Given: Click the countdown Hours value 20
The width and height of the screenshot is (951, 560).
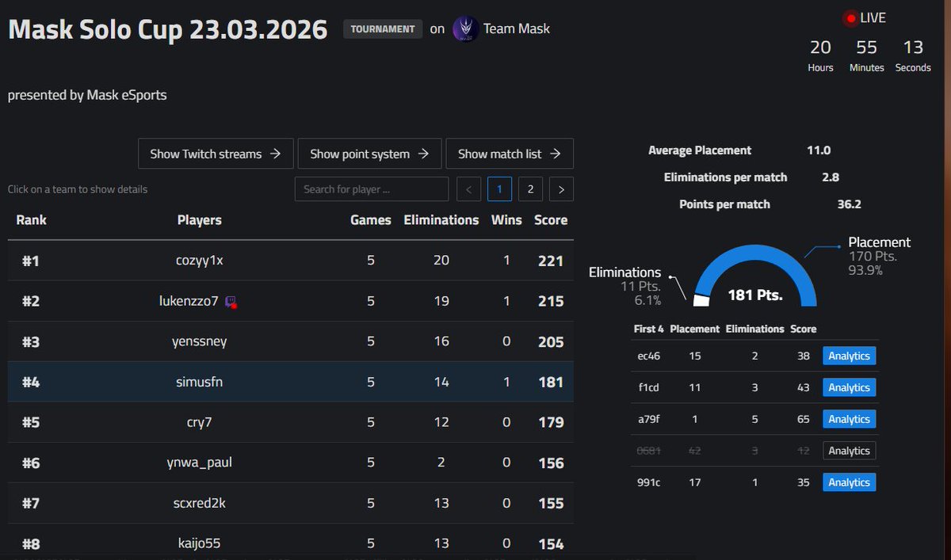Looking at the screenshot, I should click(x=820, y=48).
